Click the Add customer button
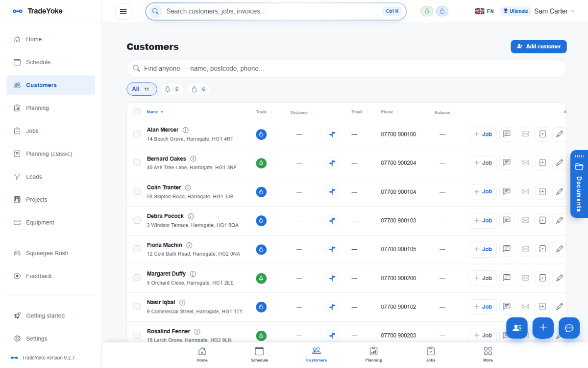The image size is (588, 368). tap(539, 47)
